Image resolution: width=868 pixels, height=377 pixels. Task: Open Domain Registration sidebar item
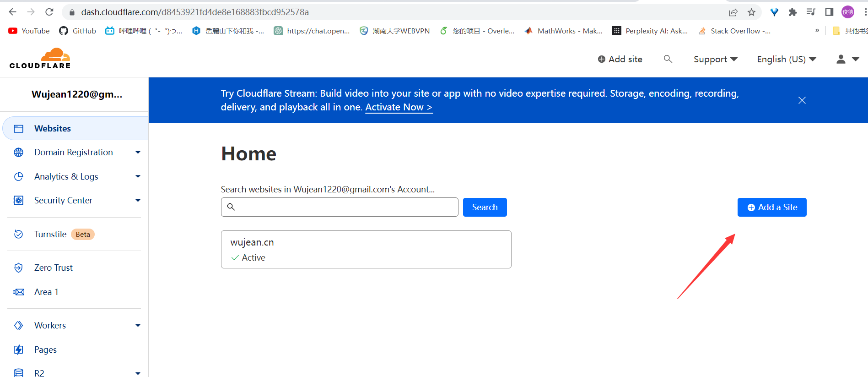(x=74, y=153)
